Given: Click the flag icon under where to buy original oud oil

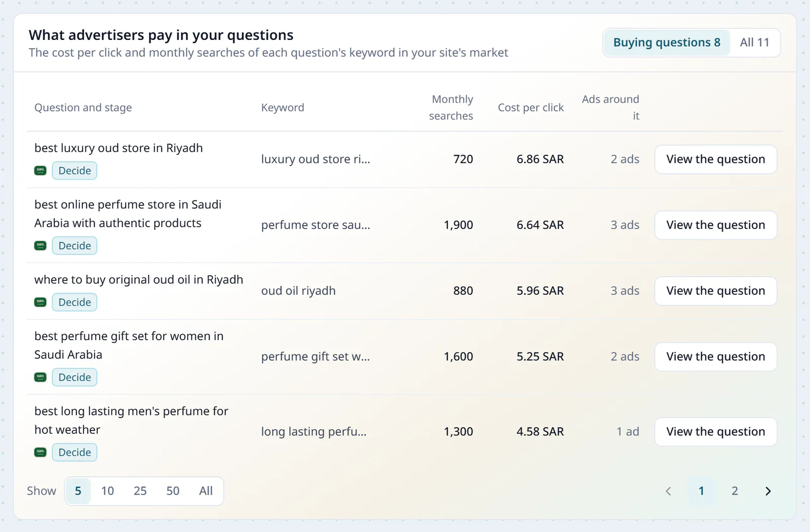Looking at the screenshot, I should tap(40, 302).
